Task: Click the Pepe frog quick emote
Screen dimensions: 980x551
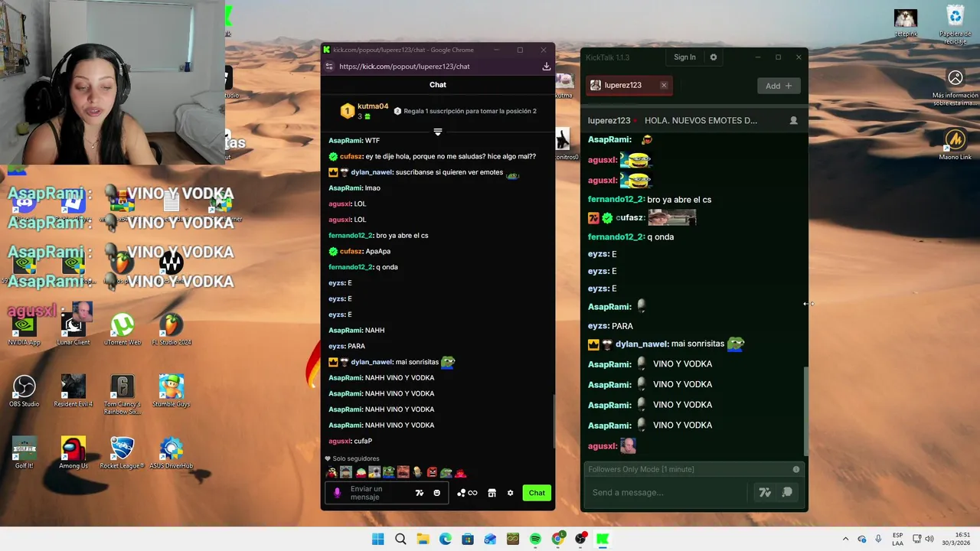Action: 389,472
